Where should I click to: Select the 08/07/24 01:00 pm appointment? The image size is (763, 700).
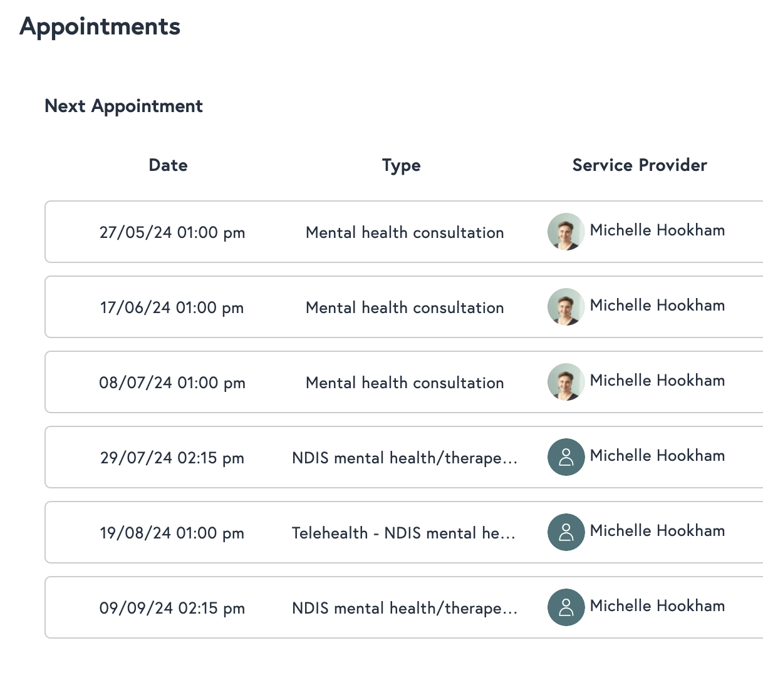tap(172, 383)
